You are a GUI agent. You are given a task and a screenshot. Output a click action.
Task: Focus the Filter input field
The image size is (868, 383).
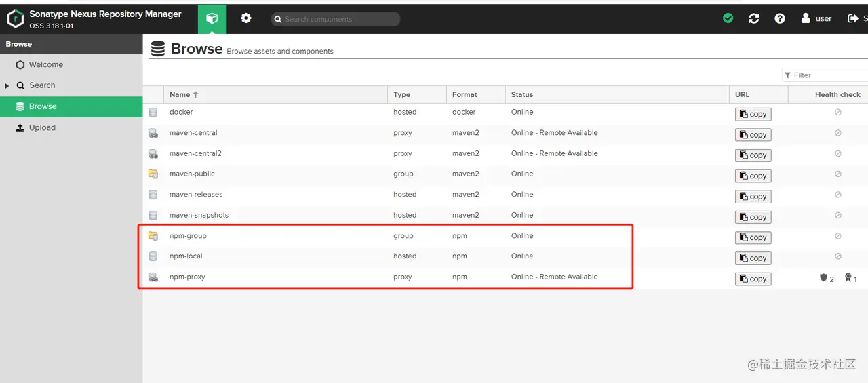(825, 75)
